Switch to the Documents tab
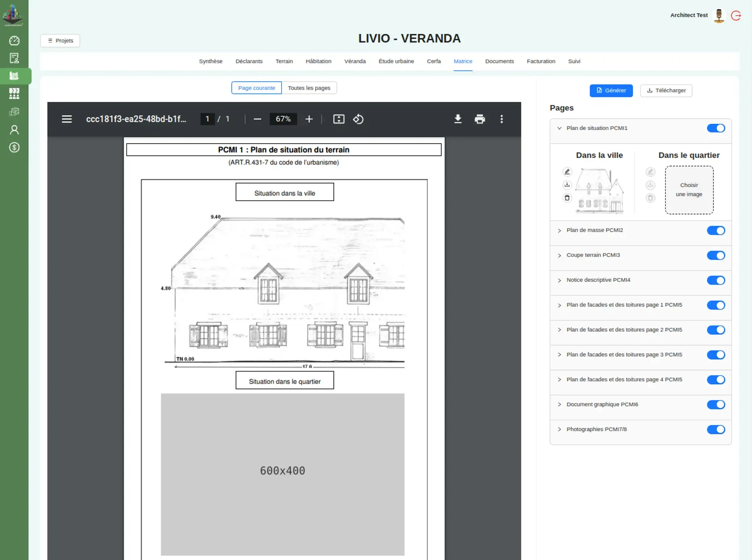Viewport: 752px width, 560px height. click(x=499, y=61)
